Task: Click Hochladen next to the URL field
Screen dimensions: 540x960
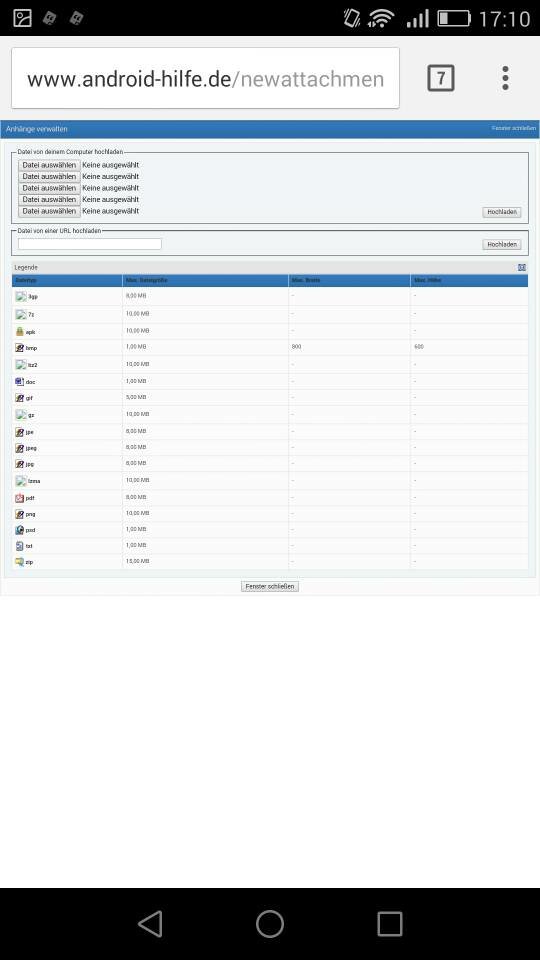Action: [x=501, y=244]
